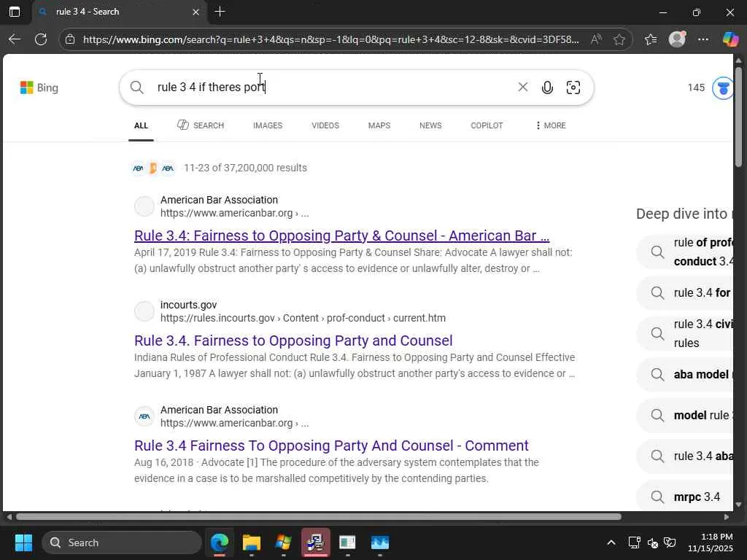This screenshot has width=747, height=560.
Task: Open the read aloud icon in address bar
Action: [x=596, y=39]
